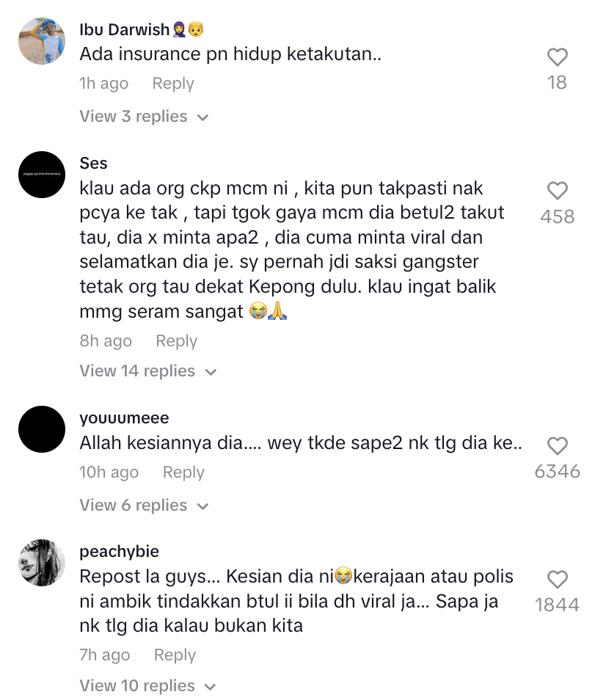Viewport: 606px width, 700px height.
Task: Like youuumeee's comment with 6346 likes
Action: tap(558, 446)
